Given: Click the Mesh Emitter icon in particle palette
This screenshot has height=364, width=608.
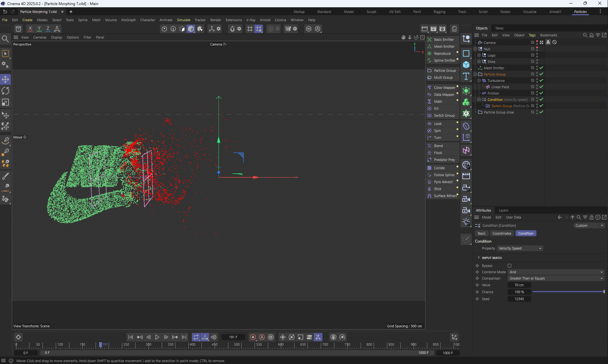Looking at the screenshot, I should [x=430, y=46].
